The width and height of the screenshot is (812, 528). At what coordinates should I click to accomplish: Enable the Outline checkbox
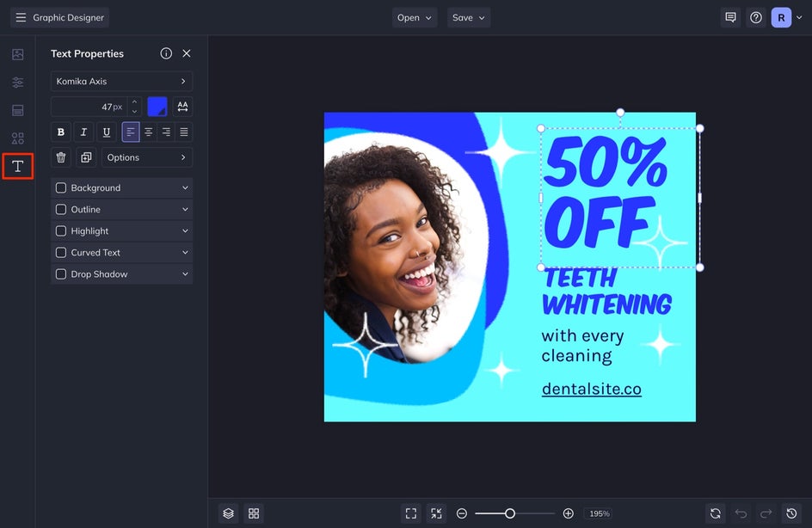(61, 210)
